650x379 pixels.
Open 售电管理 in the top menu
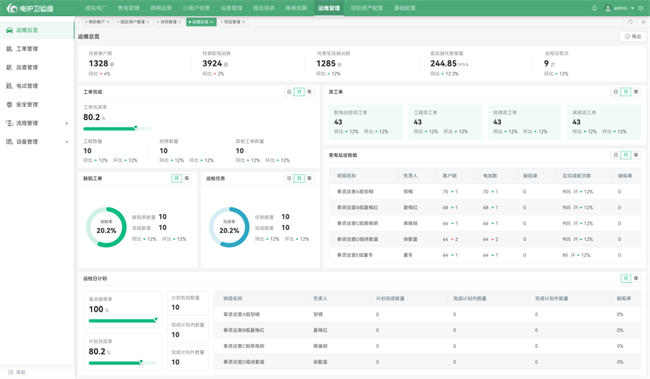(x=129, y=8)
